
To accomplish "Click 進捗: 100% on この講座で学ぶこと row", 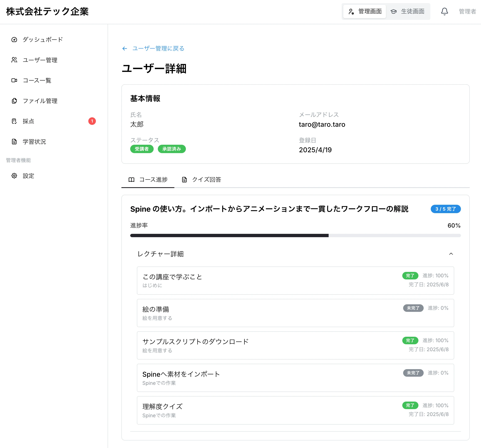I will coord(435,276).
